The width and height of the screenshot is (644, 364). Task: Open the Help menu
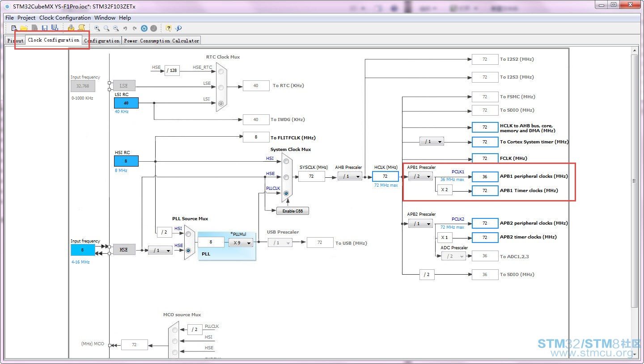coord(125,18)
